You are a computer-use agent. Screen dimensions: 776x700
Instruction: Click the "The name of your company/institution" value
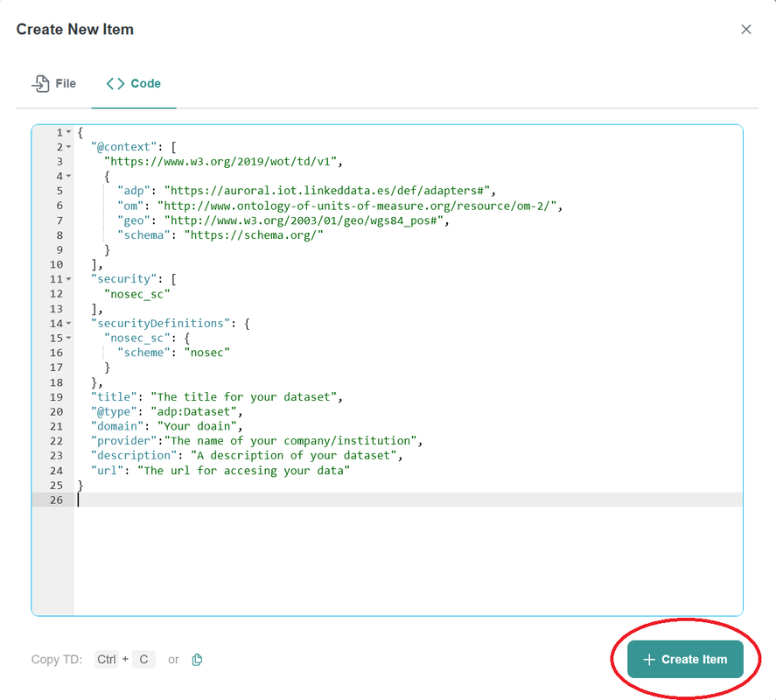pos(290,441)
